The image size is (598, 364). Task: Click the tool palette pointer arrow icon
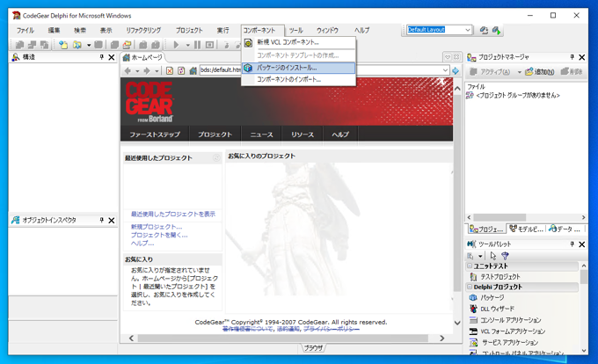(493, 256)
